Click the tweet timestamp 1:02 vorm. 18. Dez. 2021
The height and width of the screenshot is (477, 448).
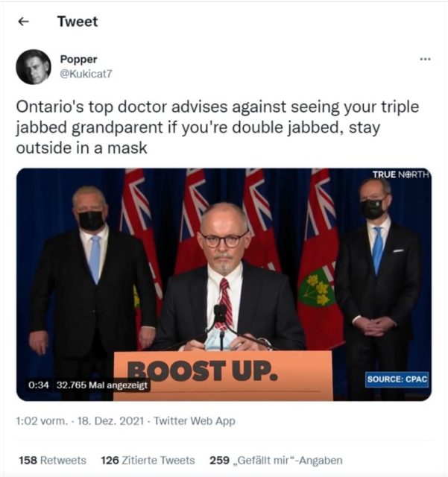(x=80, y=421)
